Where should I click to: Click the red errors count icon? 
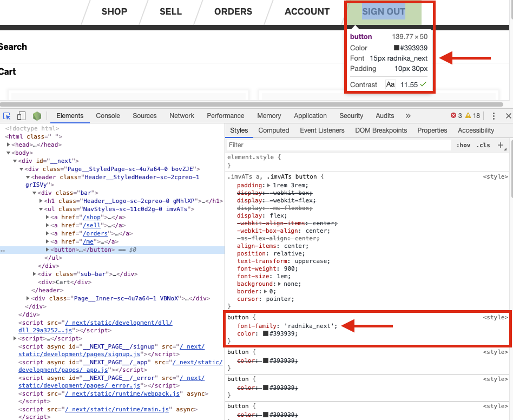(453, 115)
